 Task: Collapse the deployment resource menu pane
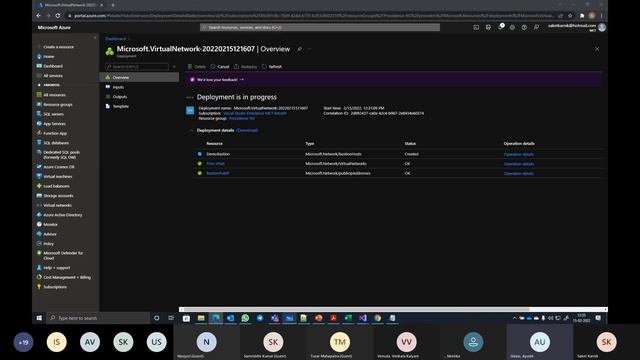(174, 67)
